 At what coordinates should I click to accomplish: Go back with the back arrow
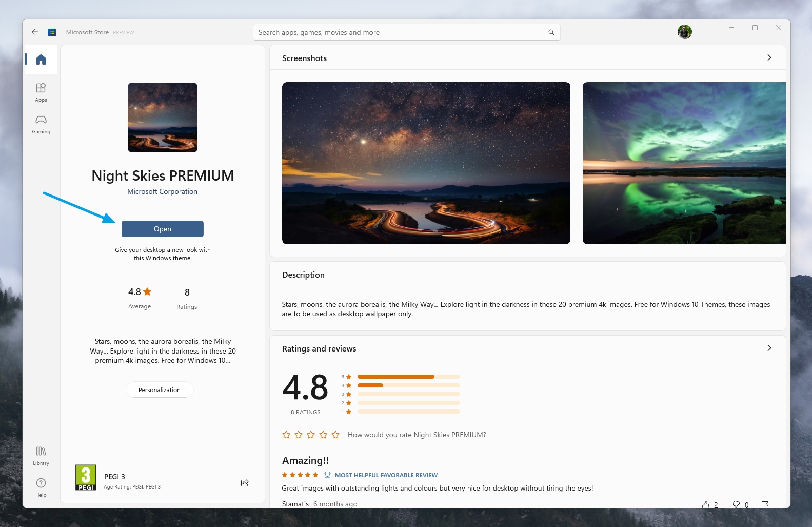(35, 32)
